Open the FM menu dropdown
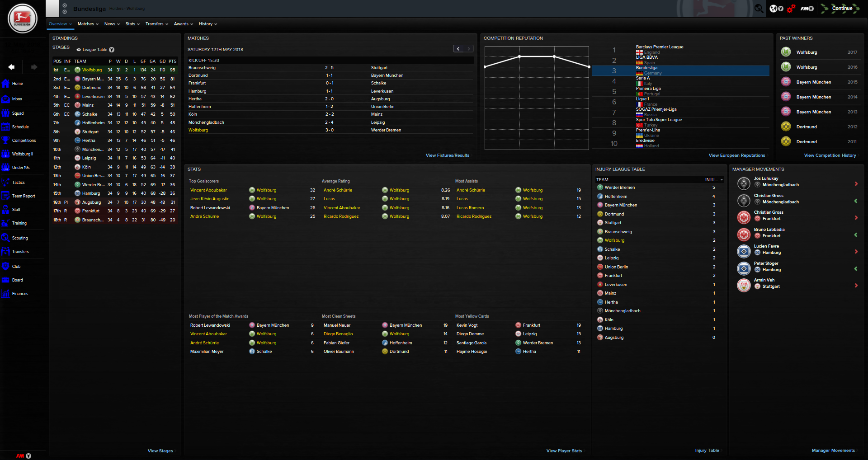The image size is (868, 460). (x=807, y=8)
